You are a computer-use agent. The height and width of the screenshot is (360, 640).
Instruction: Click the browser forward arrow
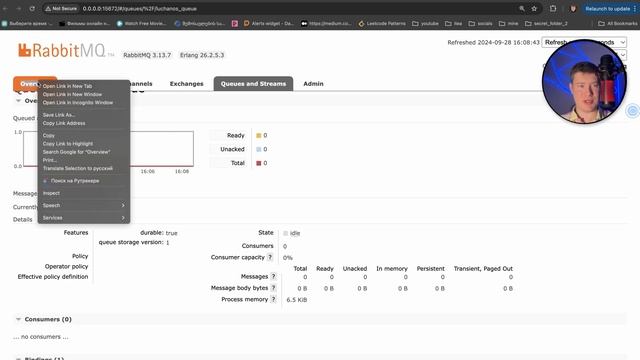19,9
